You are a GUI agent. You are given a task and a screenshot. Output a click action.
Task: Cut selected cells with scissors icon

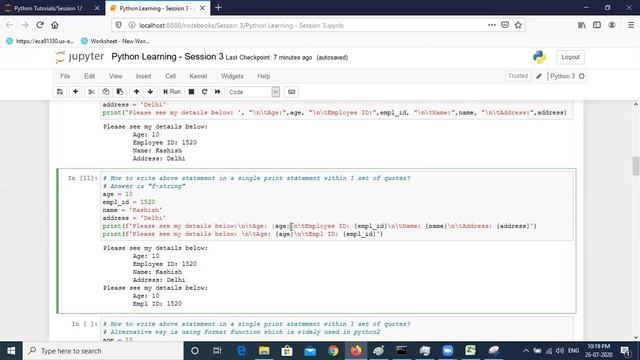tap(91, 92)
